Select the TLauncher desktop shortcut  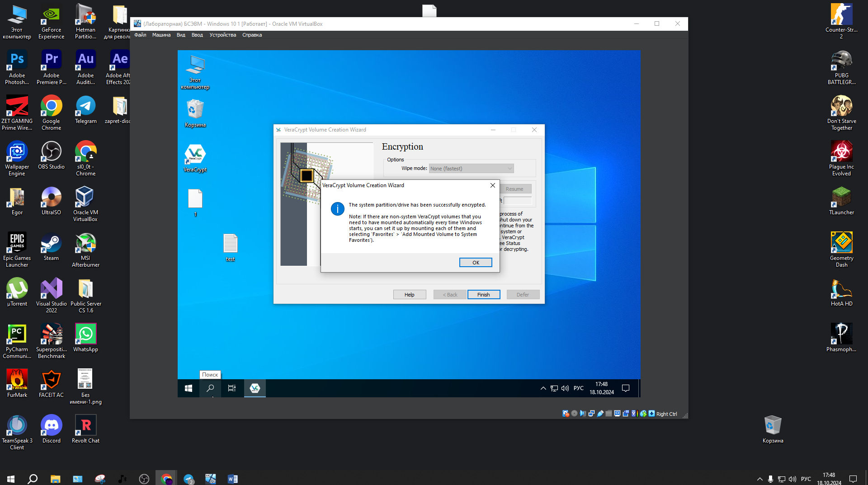coord(842,201)
